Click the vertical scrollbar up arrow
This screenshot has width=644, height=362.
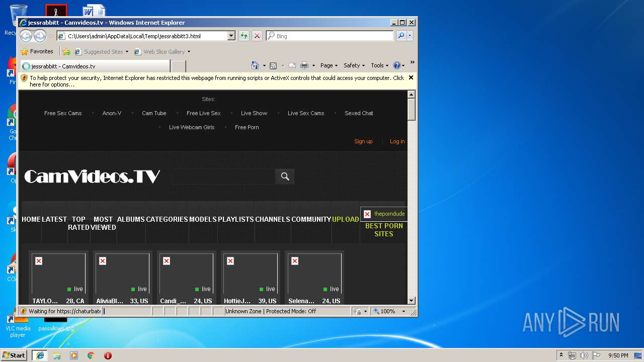click(411, 95)
